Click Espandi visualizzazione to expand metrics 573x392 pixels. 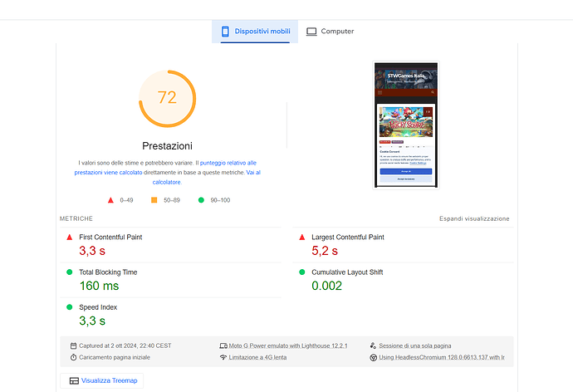point(474,218)
